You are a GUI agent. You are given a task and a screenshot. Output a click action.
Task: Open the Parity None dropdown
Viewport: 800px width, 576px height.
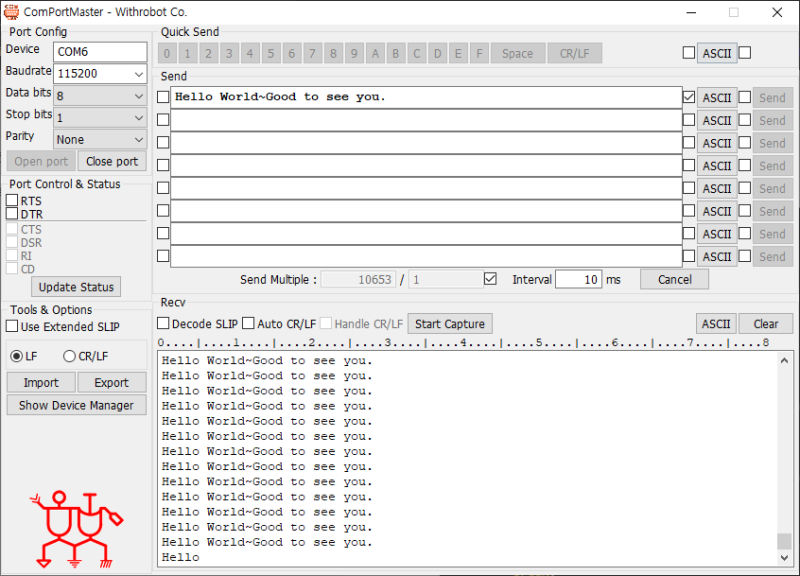100,139
